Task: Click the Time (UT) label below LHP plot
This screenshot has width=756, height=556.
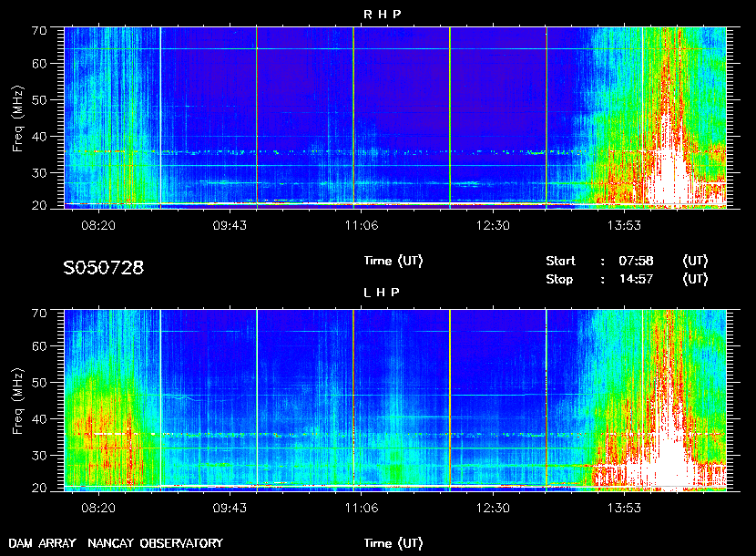Action: point(393,543)
